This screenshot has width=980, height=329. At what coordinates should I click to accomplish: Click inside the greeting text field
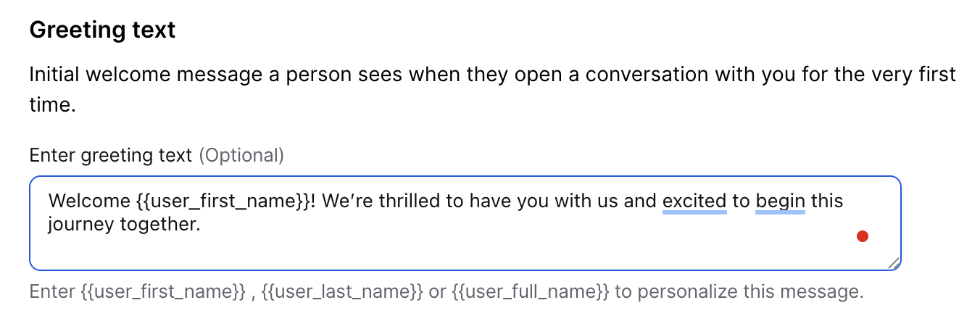(464, 246)
